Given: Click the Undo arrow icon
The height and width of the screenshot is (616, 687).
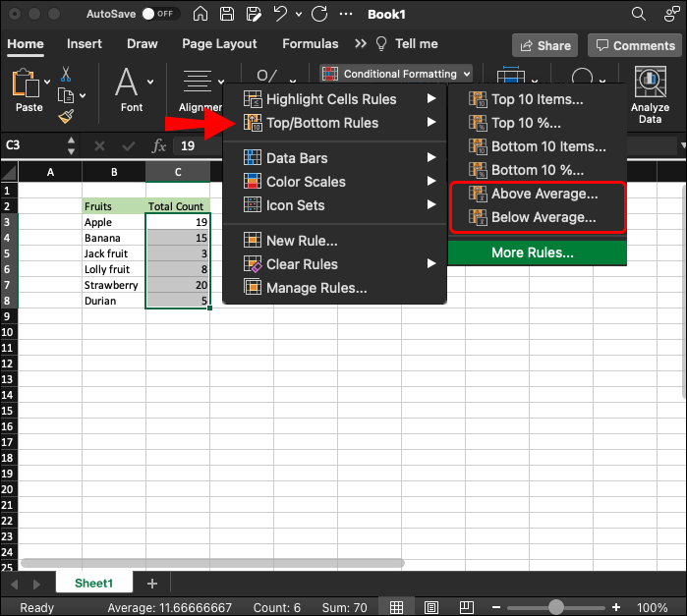Looking at the screenshot, I should [280, 15].
